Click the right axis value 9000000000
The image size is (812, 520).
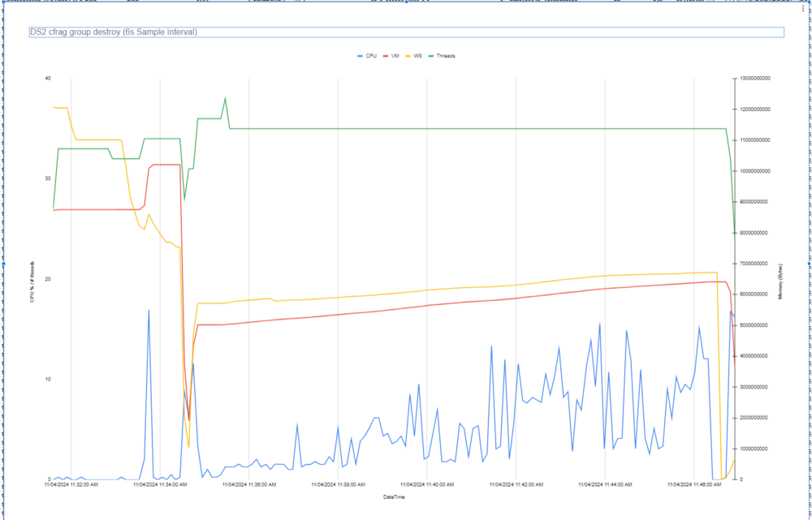click(x=754, y=202)
